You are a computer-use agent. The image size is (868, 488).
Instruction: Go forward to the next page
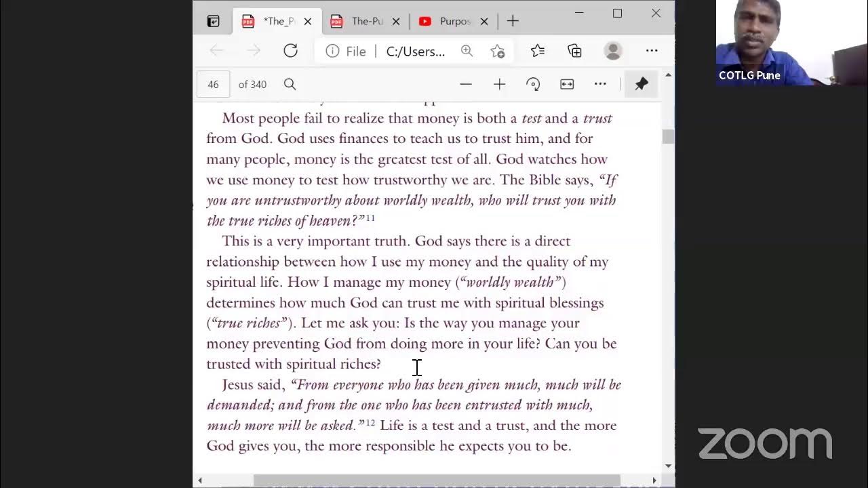(254, 51)
